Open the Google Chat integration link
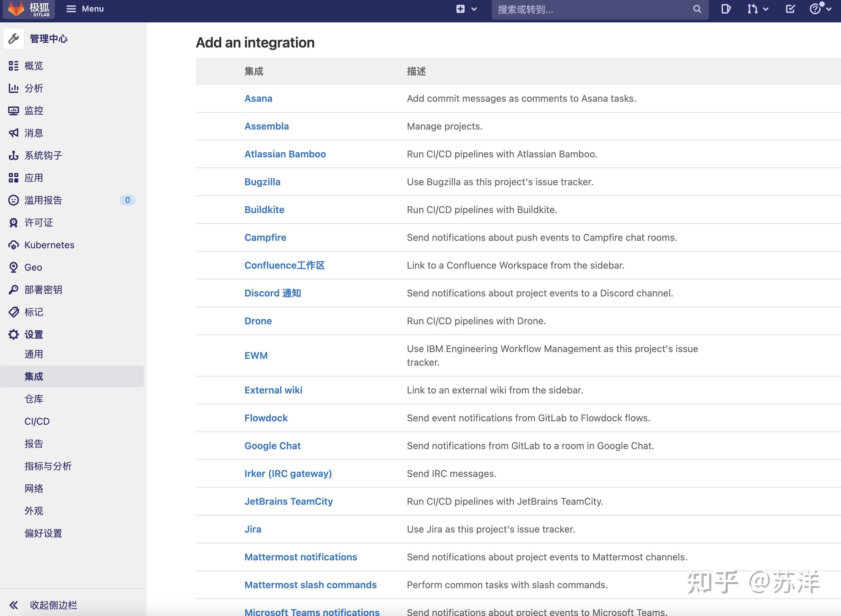 [273, 446]
